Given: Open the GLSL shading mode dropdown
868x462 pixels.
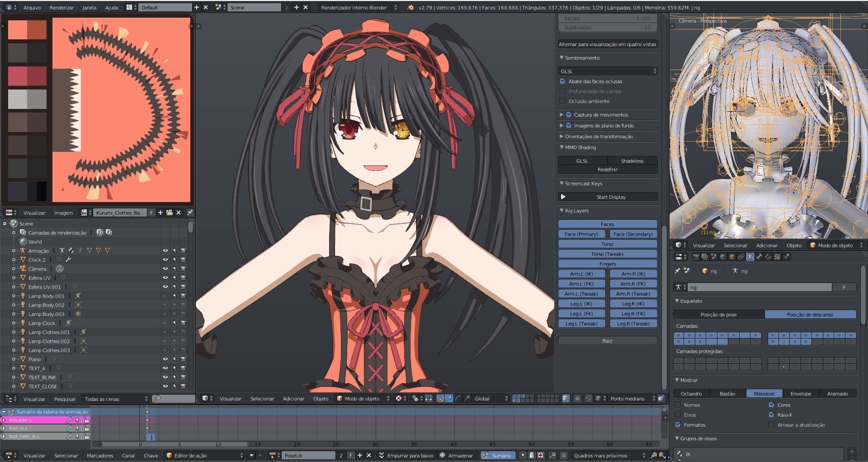Looking at the screenshot, I should click(x=608, y=71).
